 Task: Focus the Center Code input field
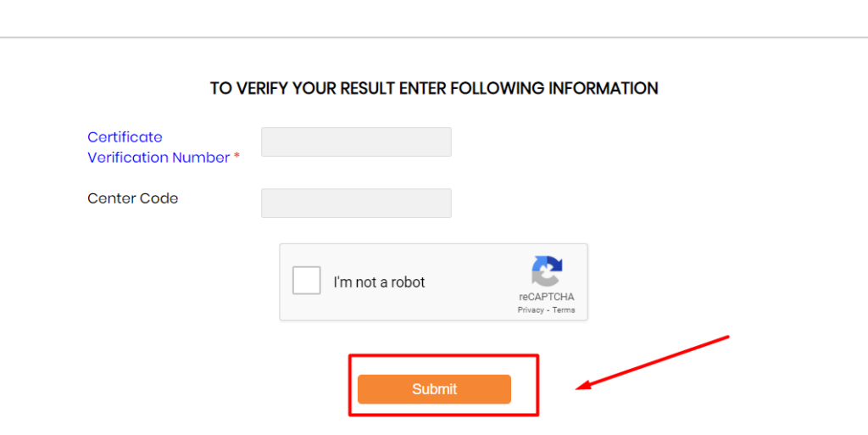[x=356, y=204]
